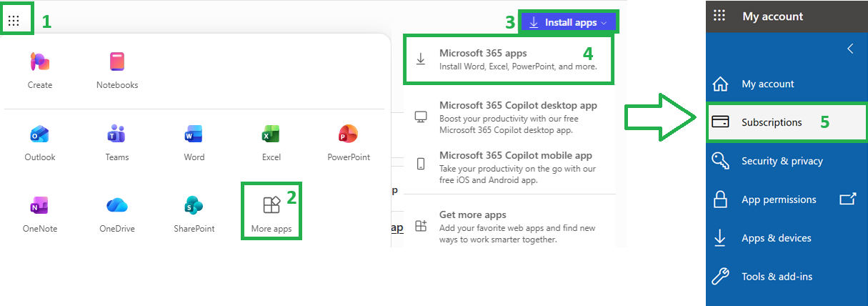Viewport: 868px width, 306px height.
Task: Click the download icon for Apps & devices
Action: [x=720, y=238]
